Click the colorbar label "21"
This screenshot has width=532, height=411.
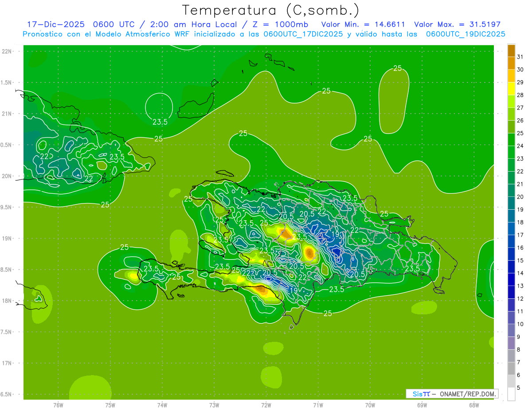[x=520, y=184]
